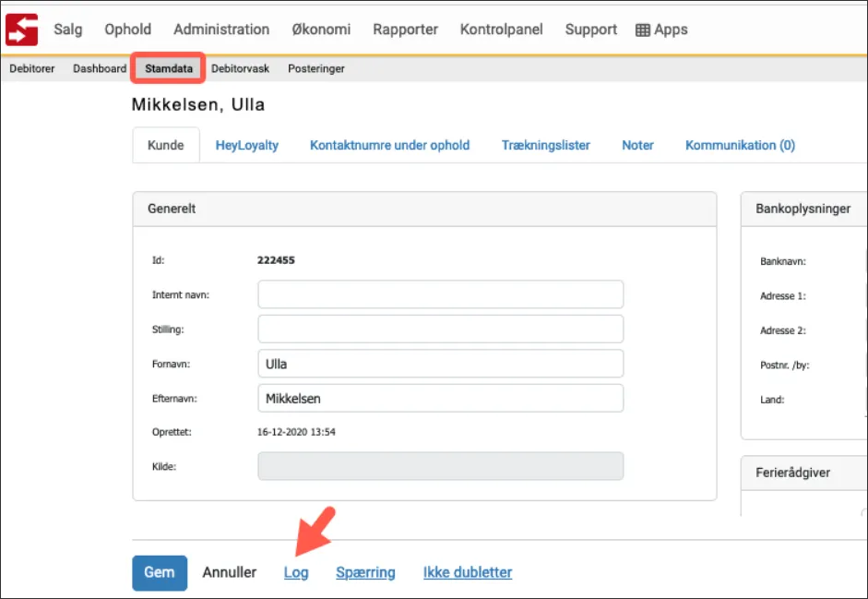Screen dimensions: 868x599
Task: Open the Ophold menu
Action: coord(127,29)
